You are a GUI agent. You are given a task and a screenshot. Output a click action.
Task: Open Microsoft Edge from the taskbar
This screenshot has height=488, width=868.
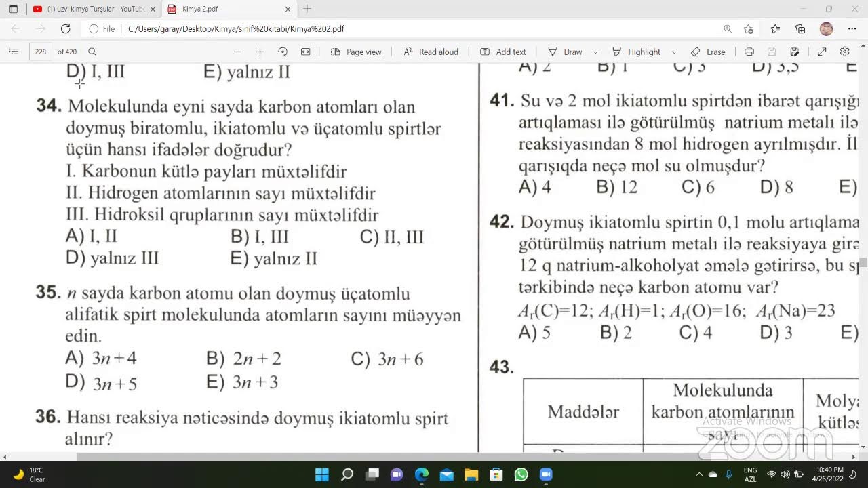coord(422,474)
